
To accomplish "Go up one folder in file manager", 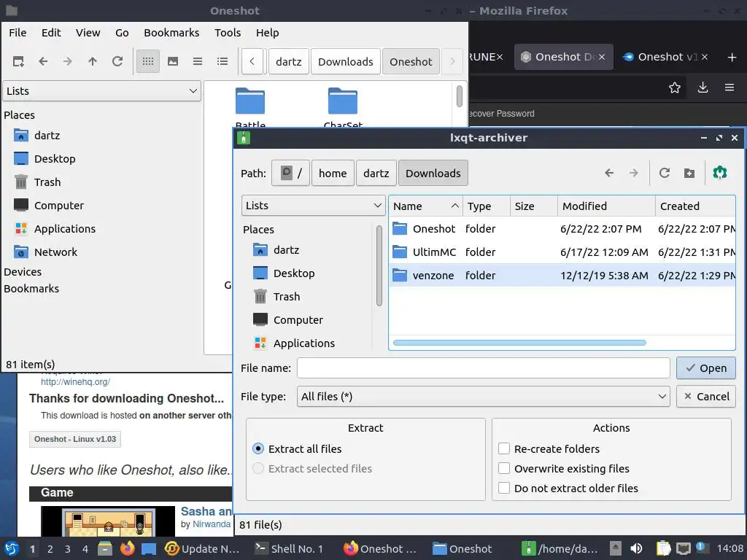I will pyautogui.click(x=93, y=61).
